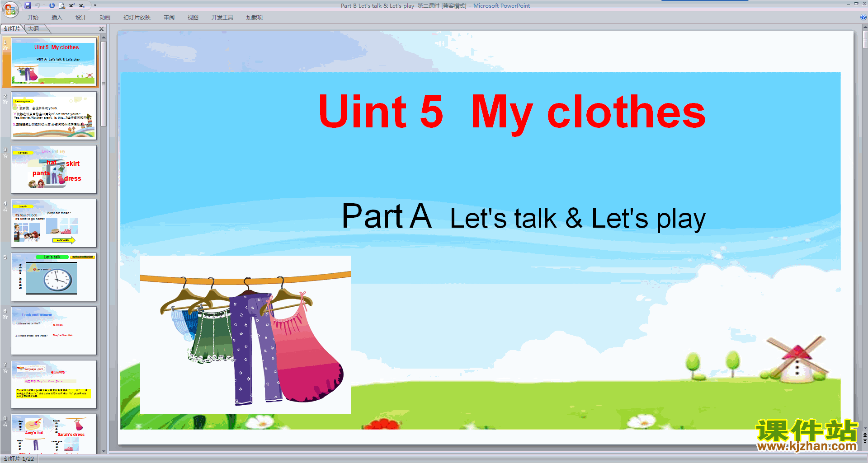Select slide 1 thumbnail Uint5 My clothes
The height and width of the screenshot is (463, 868).
(54, 62)
